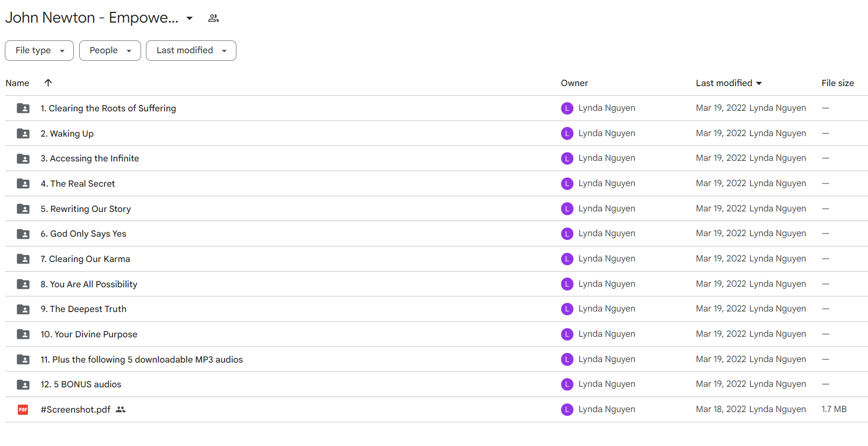Open folder 9. The Deepest Truth
The width and height of the screenshot is (868, 446).
[83, 309]
